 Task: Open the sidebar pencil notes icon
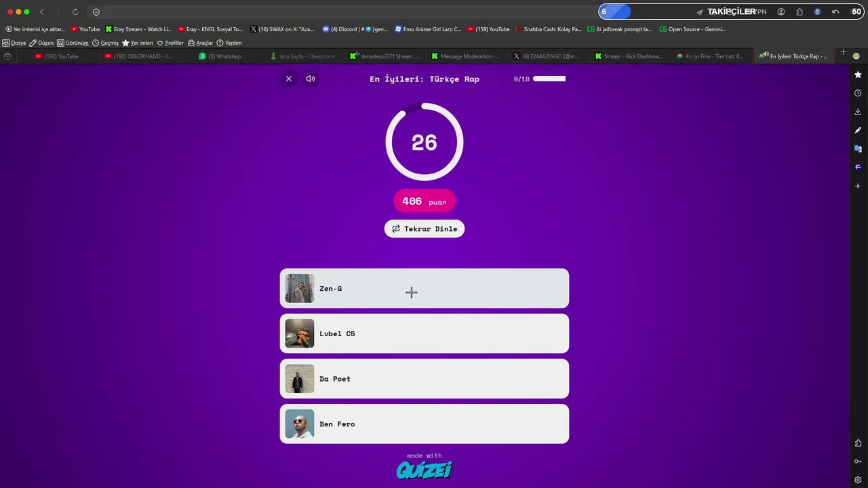point(858,130)
